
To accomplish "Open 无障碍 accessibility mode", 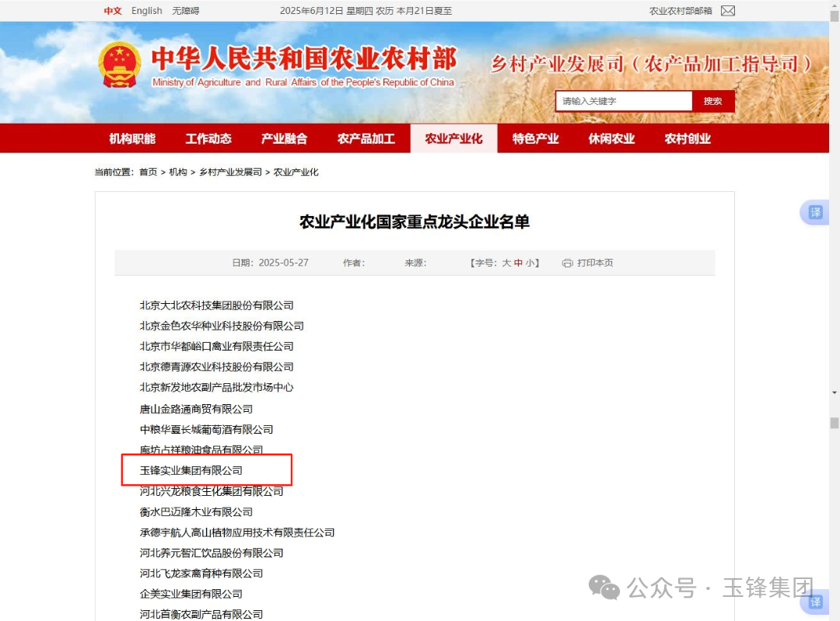I will 185,11.
